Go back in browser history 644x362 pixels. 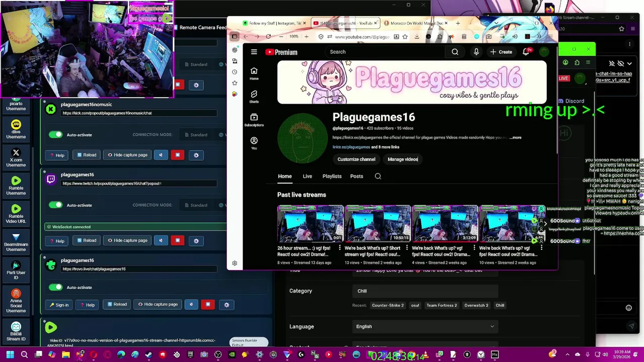pos(246,37)
